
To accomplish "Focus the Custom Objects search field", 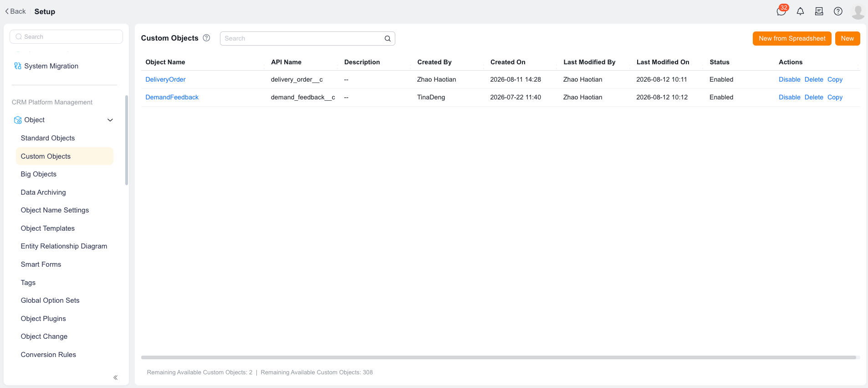I will click(307, 38).
